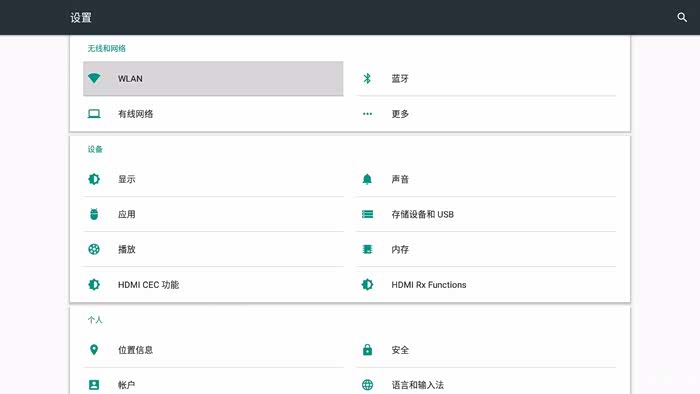Open 位置信息 location settings
The height and width of the screenshot is (394, 700).
tap(213, 350)
